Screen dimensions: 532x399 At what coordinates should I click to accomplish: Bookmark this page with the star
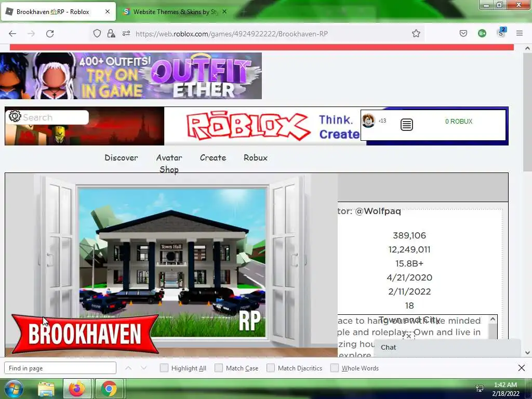pos(416,33)
